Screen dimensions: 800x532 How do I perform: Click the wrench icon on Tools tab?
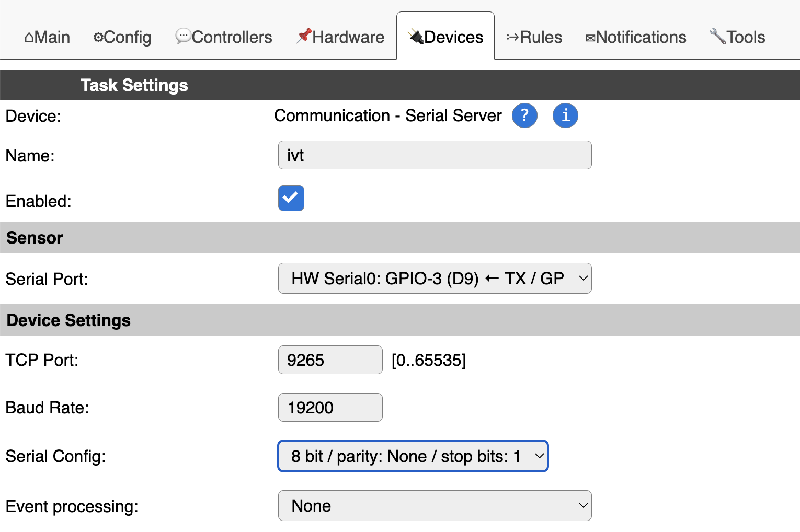coord(717,36)
